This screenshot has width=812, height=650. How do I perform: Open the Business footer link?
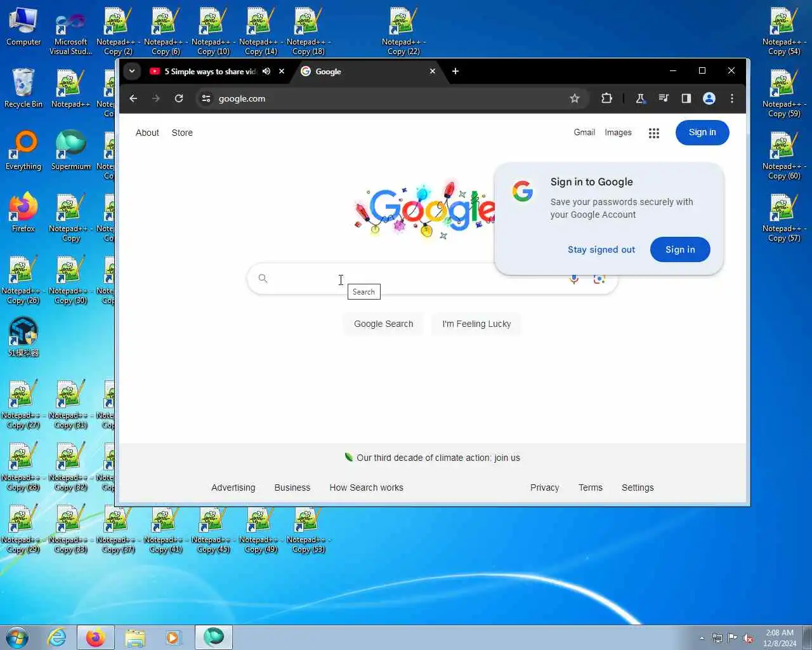(292, 487)
